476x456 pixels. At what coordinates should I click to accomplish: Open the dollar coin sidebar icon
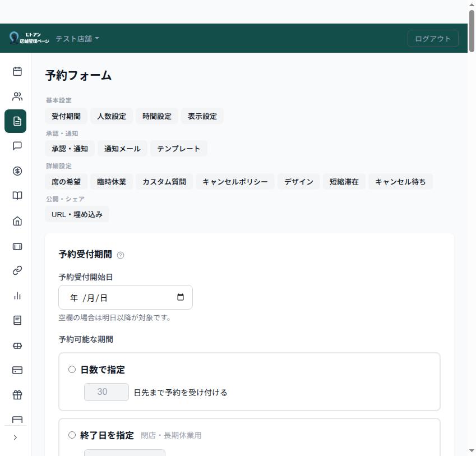17,171
